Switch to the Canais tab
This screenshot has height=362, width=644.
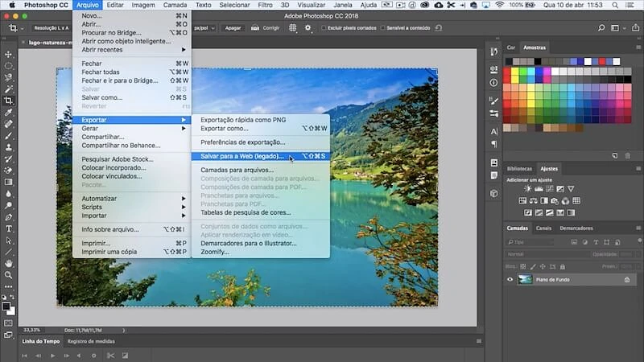543,228
